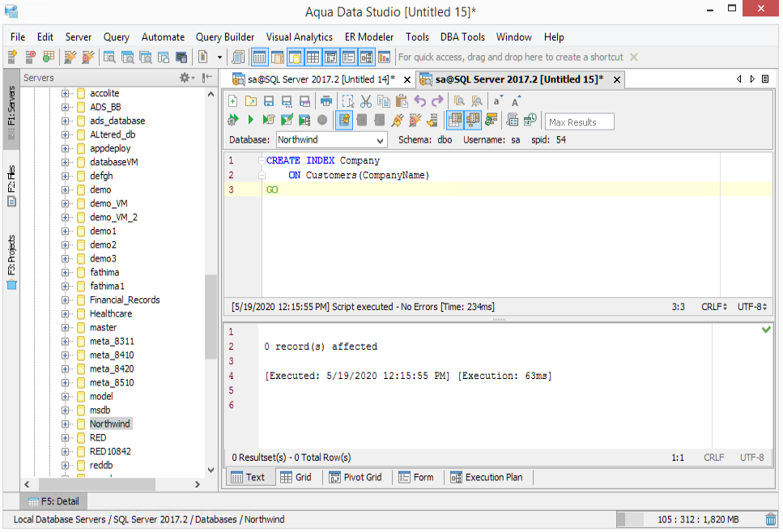Screen dimensions: 783x532
Task: Expand the Healthcare database node
Action: tap(66, 314)
